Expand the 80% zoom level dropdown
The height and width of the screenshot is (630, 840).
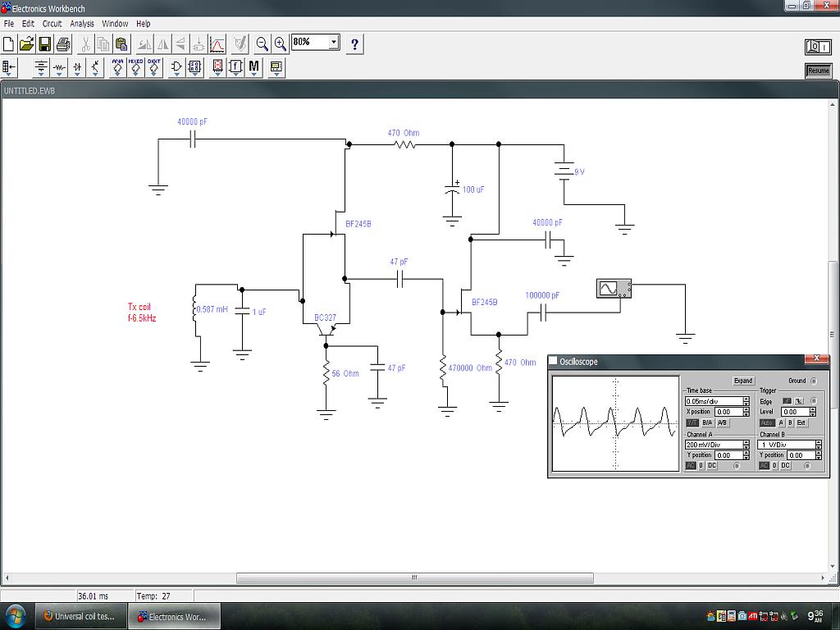pos(335,42)
